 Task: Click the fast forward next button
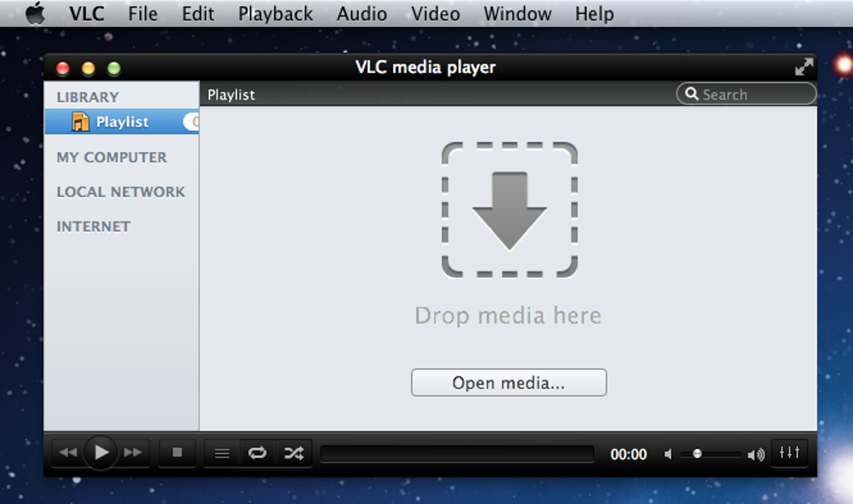click(133, 452)
